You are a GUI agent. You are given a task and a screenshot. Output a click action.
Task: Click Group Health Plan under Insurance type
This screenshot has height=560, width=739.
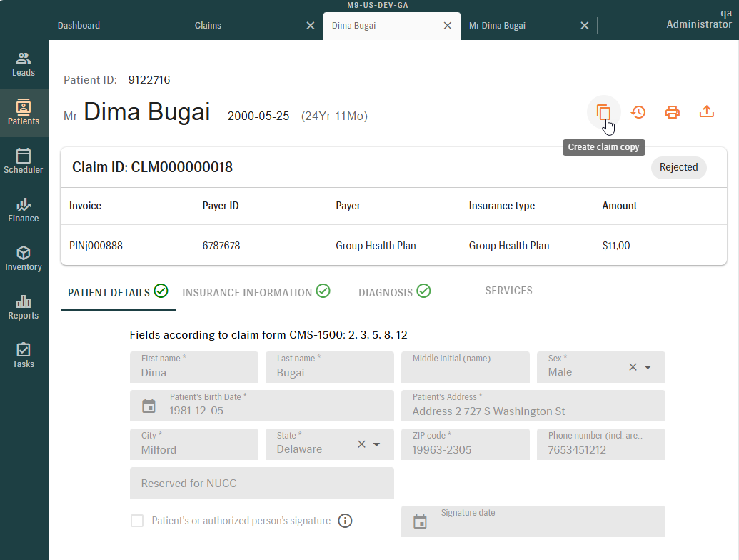pyautogui.click(x=509, y=246)
